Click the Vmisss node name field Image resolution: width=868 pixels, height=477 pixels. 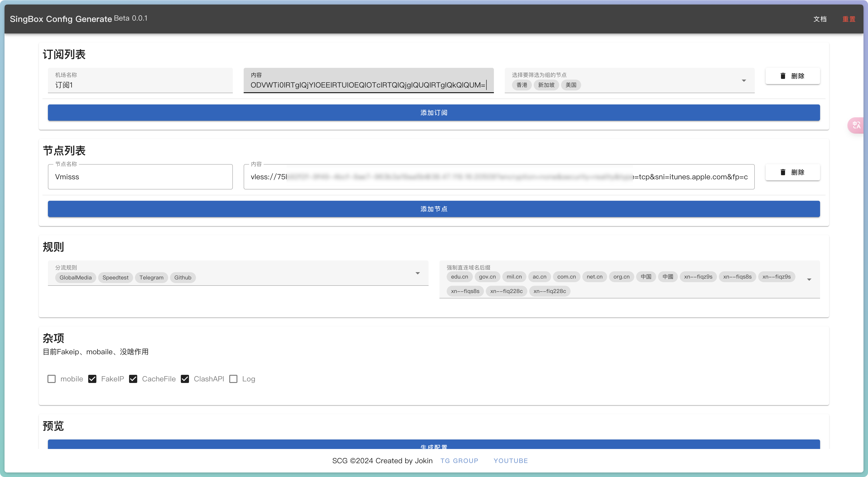[140, 177]
